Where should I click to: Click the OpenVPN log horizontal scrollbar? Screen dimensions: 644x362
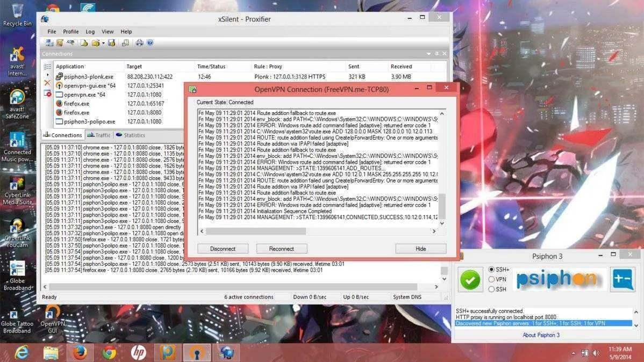(256, 231)
